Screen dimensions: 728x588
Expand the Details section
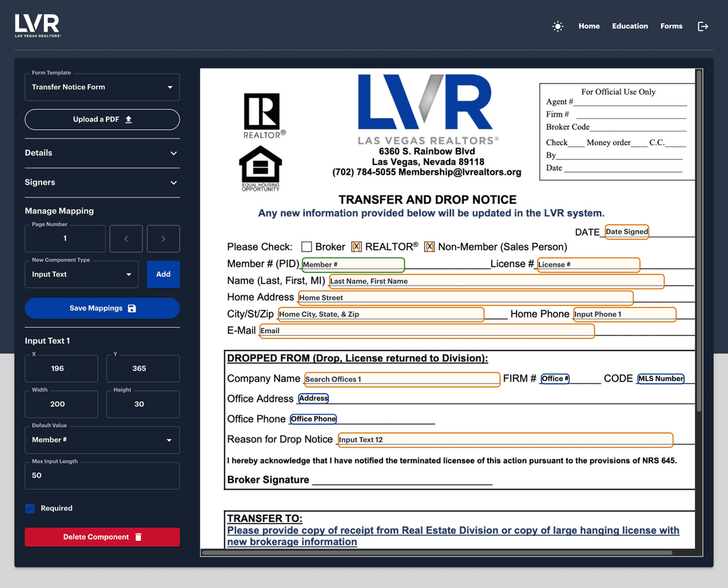coord(102,153)
